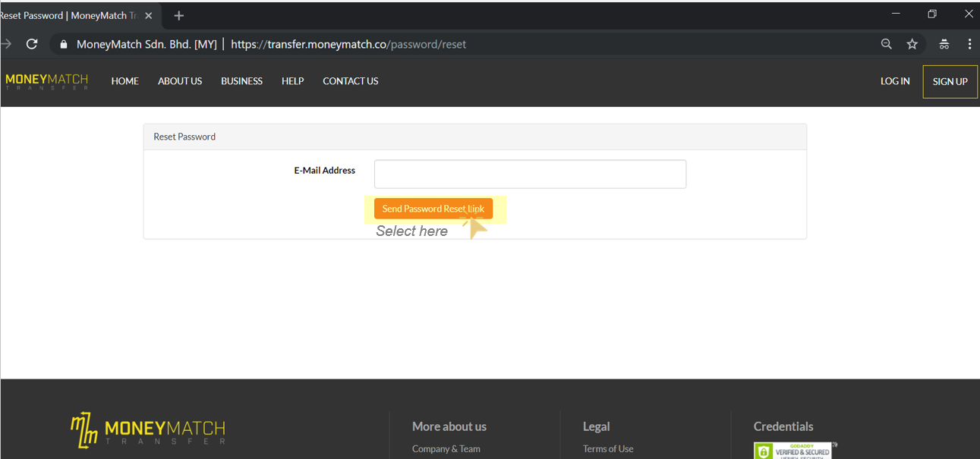This screenshot has height=459, width=980.
Task: Open the BUSINESS menu item
Action: coord(241,81)
